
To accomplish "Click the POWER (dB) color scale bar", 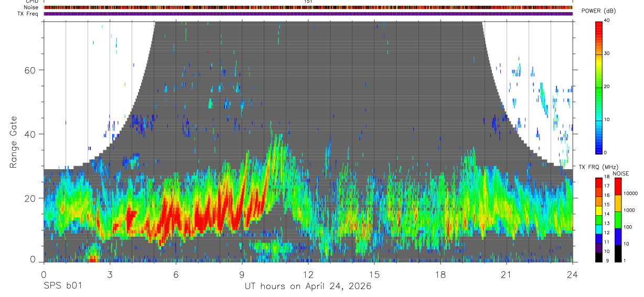I will [x=599, y=87].
